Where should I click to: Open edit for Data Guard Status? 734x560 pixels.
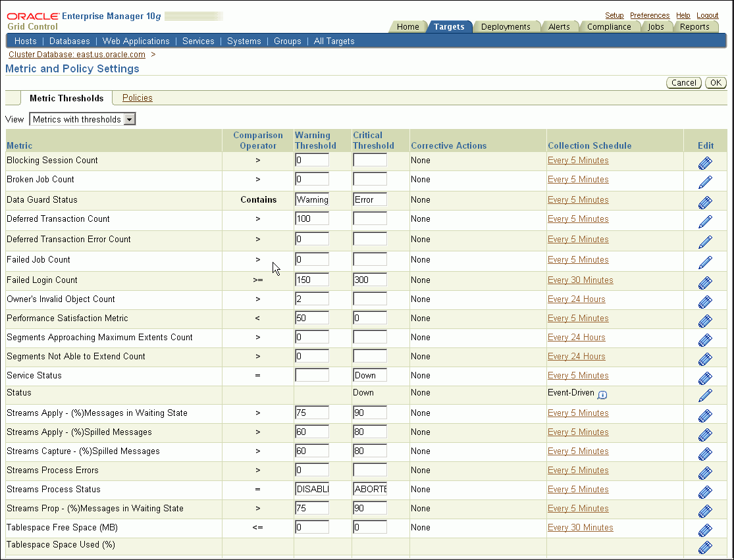pyautogui.click(x=705, y=202)
